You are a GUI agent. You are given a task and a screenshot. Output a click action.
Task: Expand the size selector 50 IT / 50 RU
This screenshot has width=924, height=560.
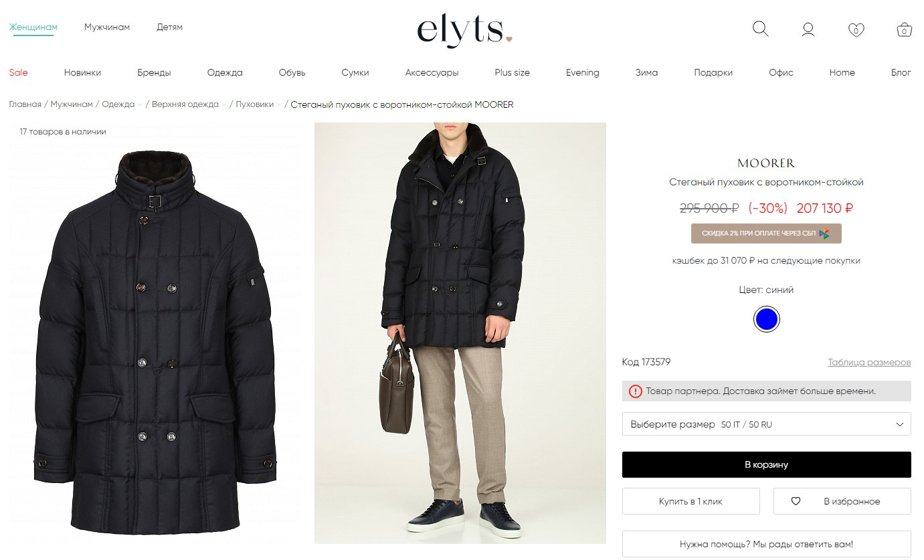[x=766, y=424]
